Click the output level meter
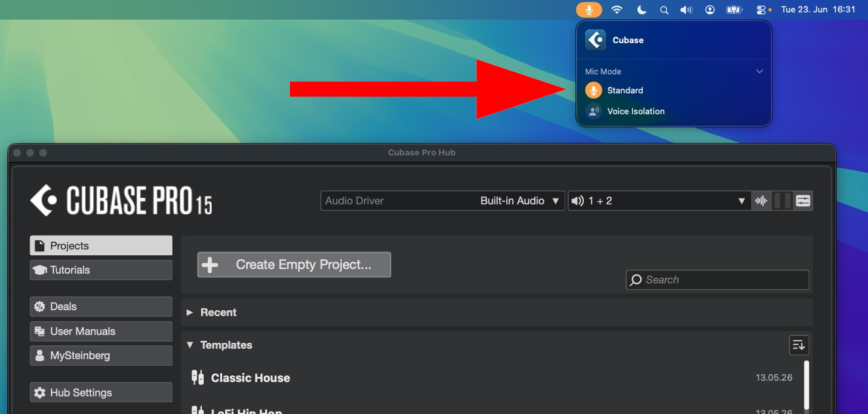Viewport: 868px width, 414px height. 782,201
